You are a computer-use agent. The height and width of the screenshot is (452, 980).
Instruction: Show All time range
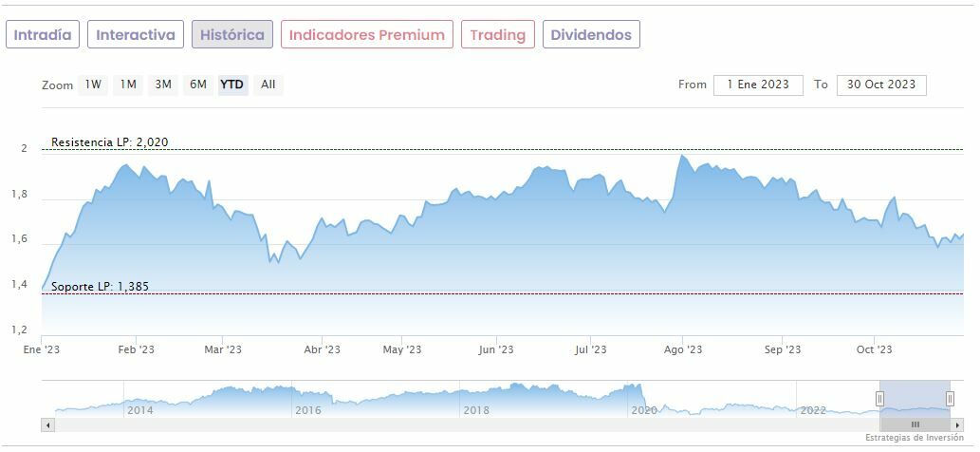[268, 85]
